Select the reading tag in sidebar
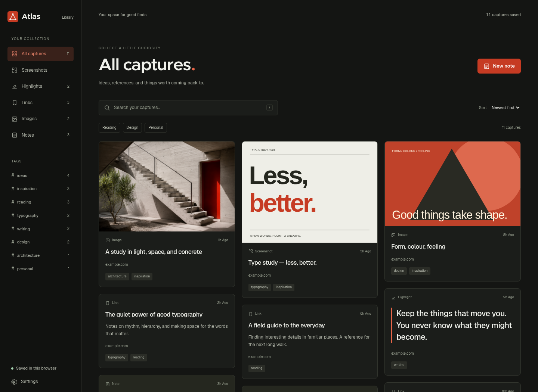This screenshot has height=392, width=538. click(x=40, y=202)
